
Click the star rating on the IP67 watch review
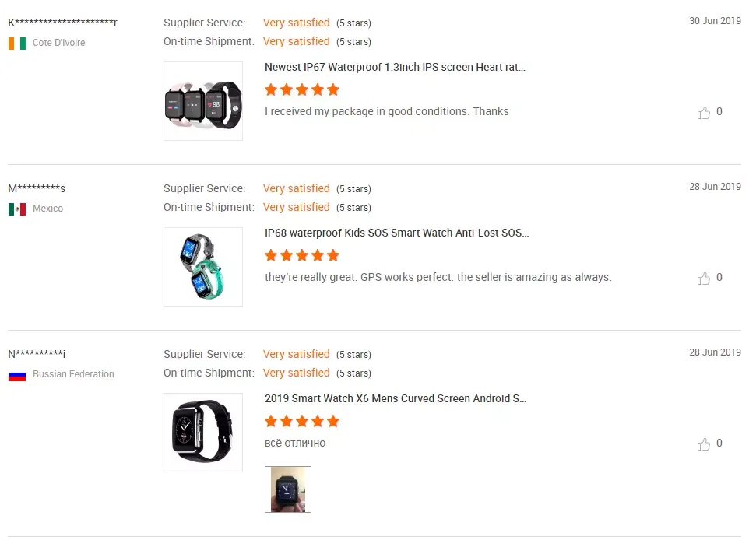(302, 89)
